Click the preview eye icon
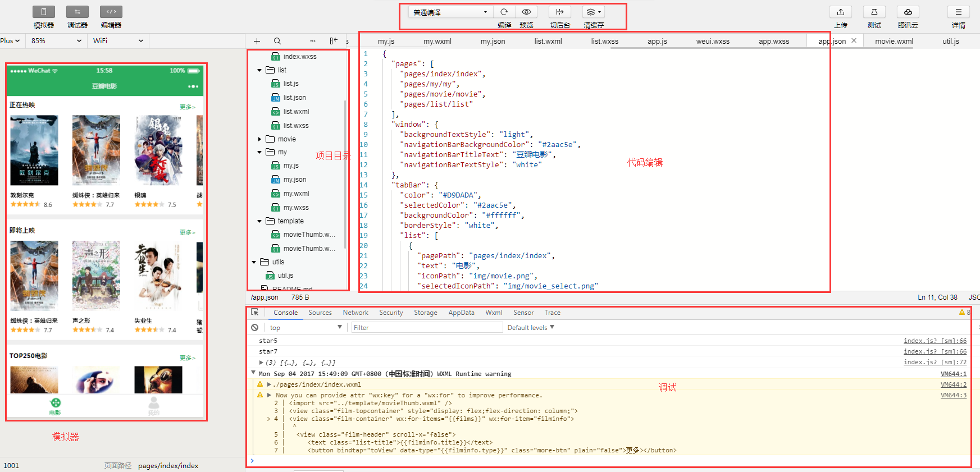The height and width of the screenshot is (472, 980). [x=526, y=12]
